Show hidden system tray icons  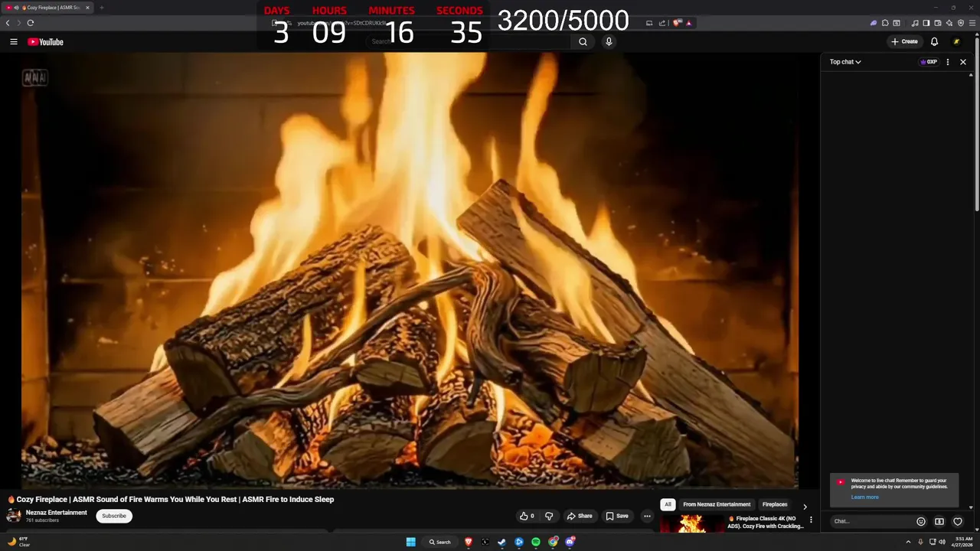coord(909,542)
